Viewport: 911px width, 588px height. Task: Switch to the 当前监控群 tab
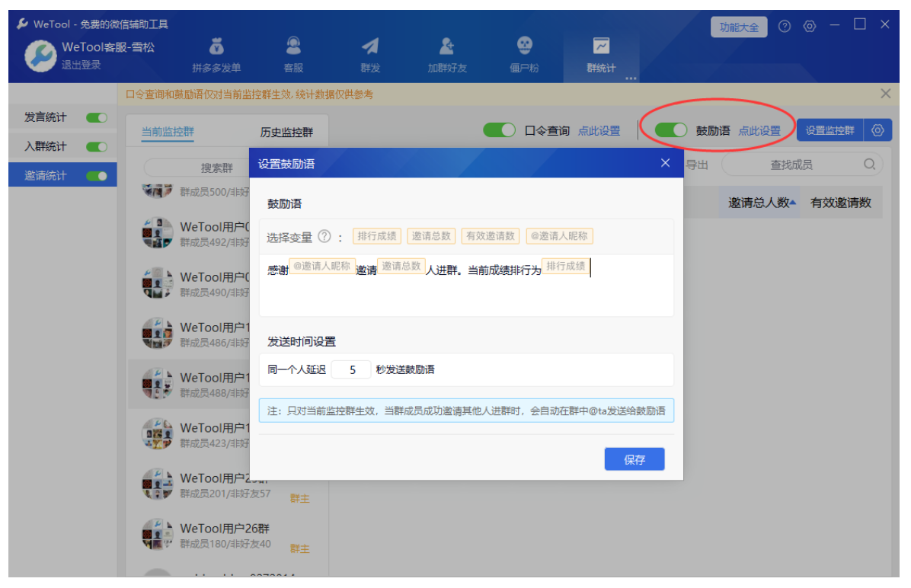168,132
